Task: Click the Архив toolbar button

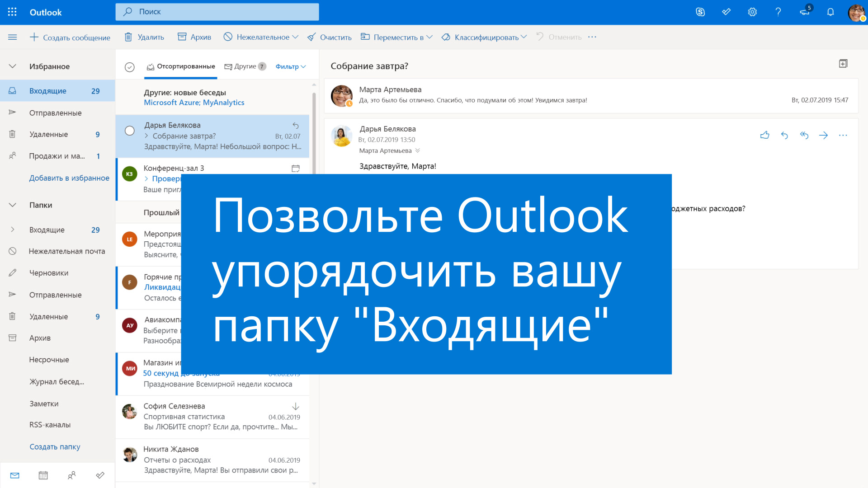Action: tap(194, 37)
